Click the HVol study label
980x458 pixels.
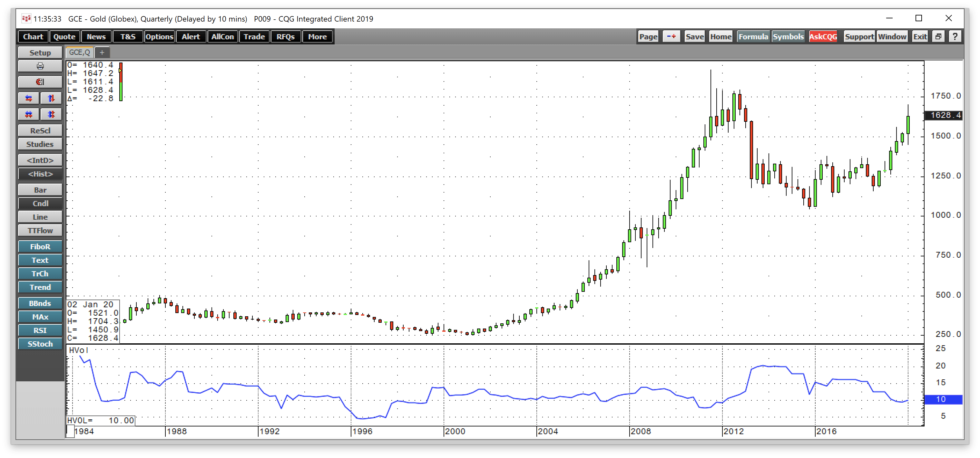point(78,350)
